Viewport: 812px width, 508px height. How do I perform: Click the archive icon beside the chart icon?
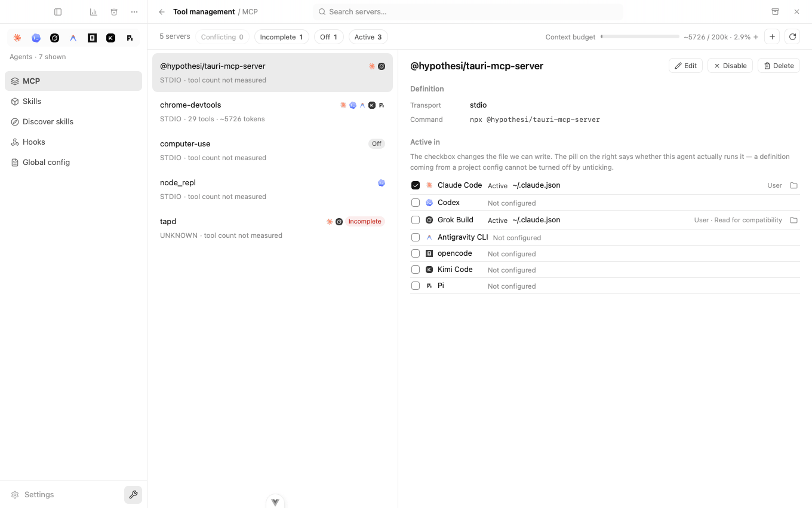[x=114, y=12]
